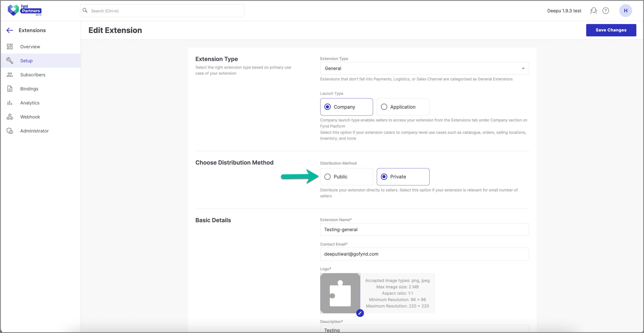Click the Deepu 1.9.3 test account name

click(x=564, y=11)
